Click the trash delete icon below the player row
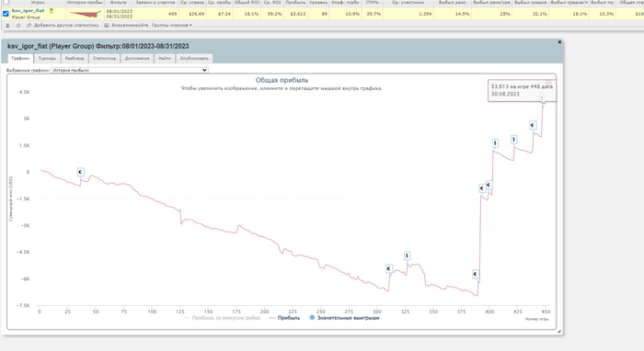The height and width of the screenshot is (351, 644). (x=7, y=26)
